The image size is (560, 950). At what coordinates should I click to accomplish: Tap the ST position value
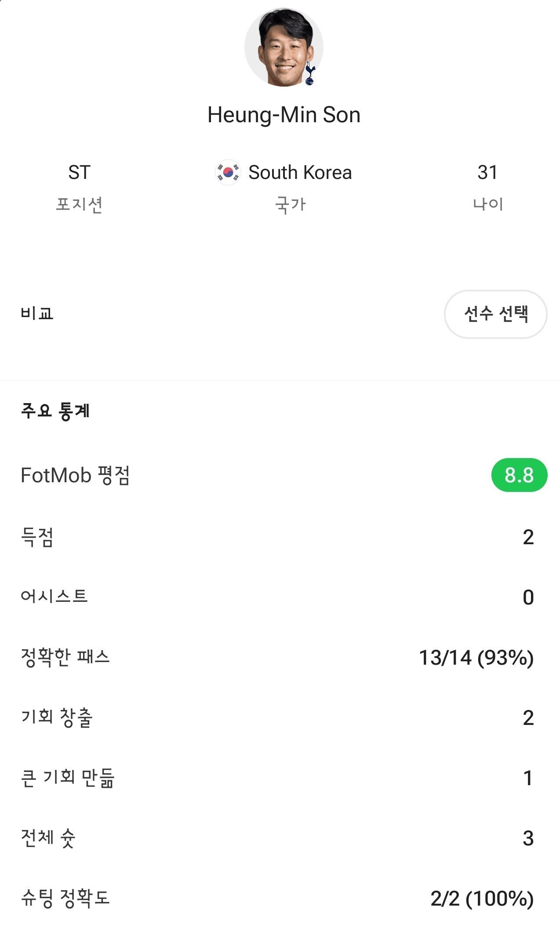[x=79, y=172]
